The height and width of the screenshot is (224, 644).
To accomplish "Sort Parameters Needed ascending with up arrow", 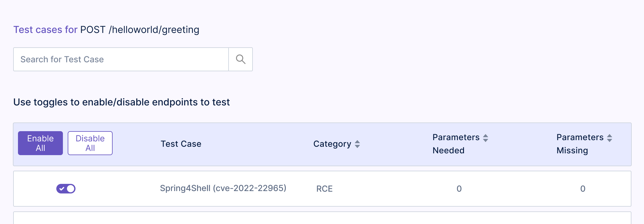I will click(x=486, y=136).
